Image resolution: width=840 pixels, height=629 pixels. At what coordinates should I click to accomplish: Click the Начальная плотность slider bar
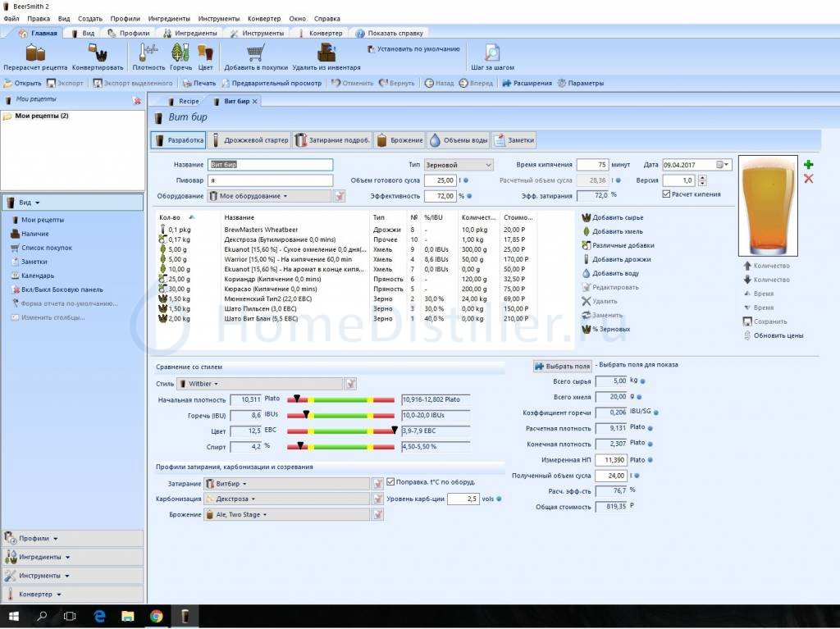point(340,399)
